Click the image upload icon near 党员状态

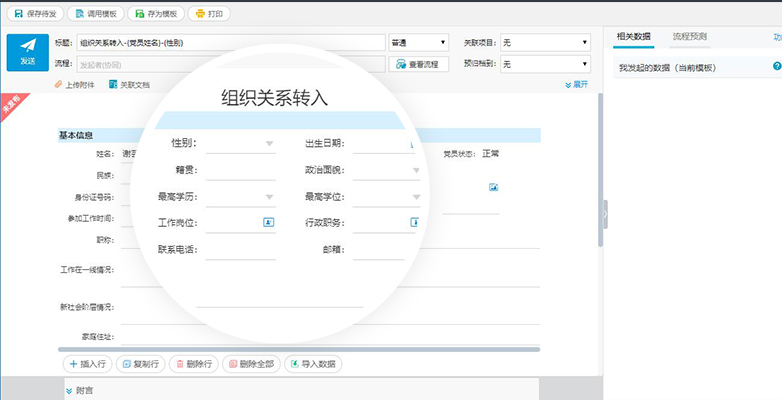493,187
